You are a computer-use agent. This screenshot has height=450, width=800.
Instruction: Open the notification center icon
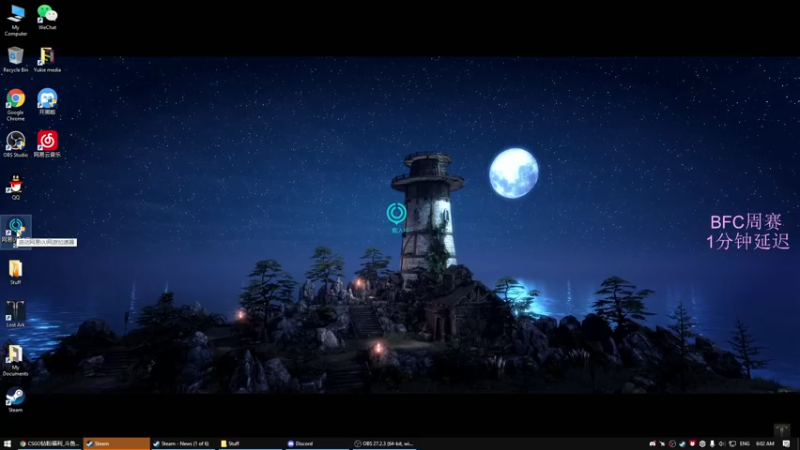(786, 444)
